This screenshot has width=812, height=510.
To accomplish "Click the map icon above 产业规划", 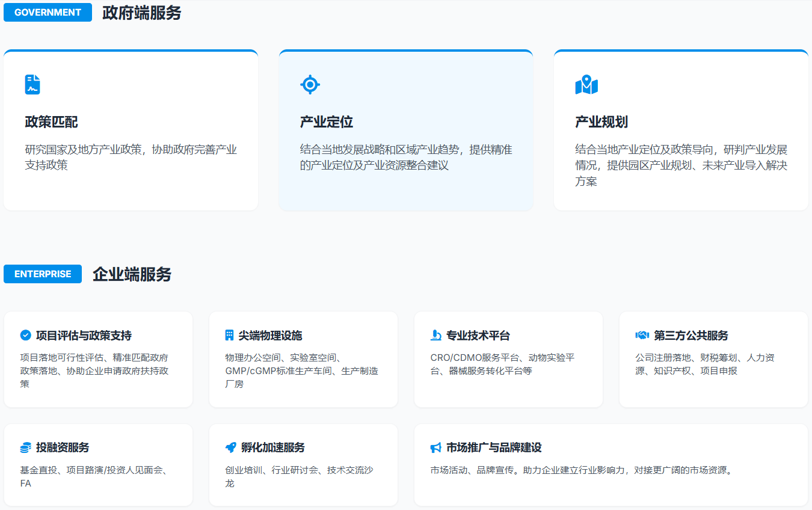I will coord(586,85).
